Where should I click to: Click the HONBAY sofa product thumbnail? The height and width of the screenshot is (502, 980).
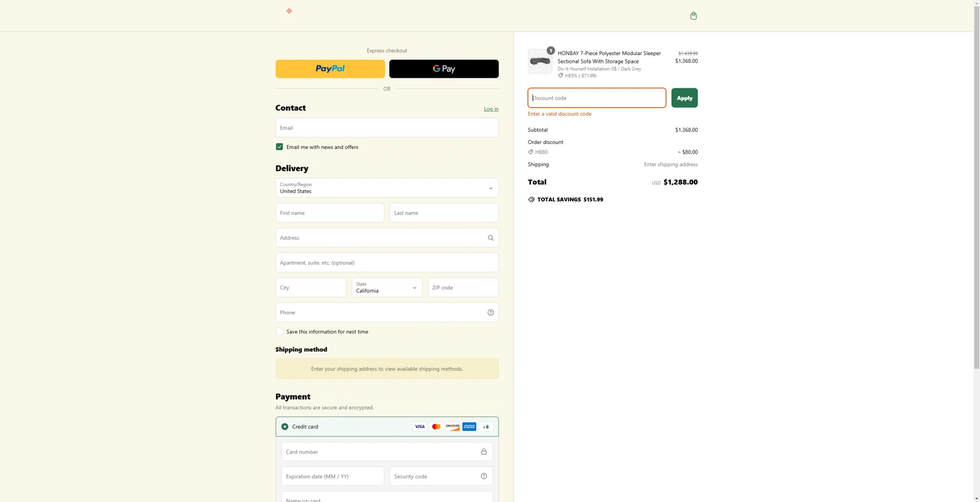pos(540,61)
